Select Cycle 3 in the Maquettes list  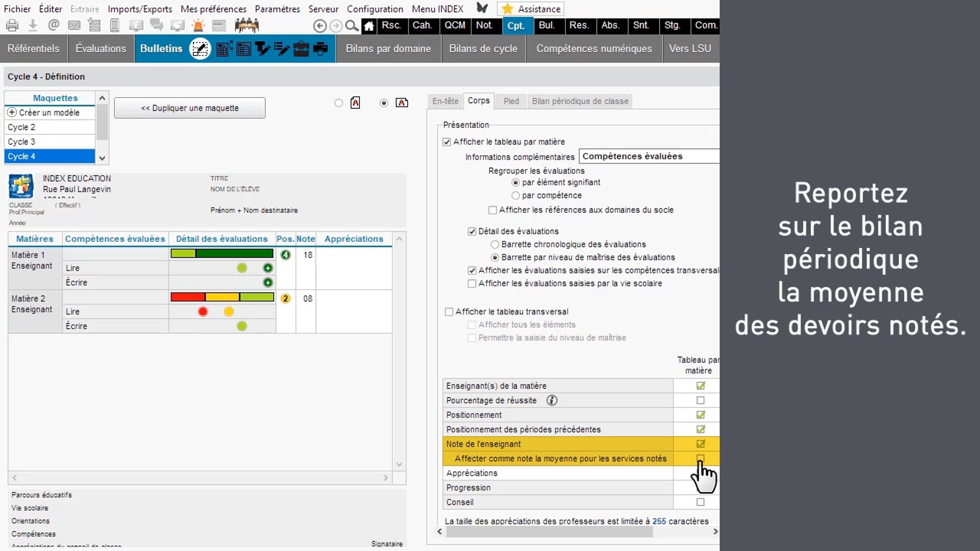click(49, 142)
